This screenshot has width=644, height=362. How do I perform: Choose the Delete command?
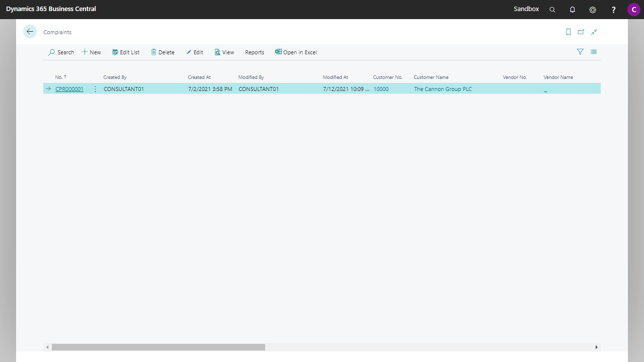pos(162,52)
